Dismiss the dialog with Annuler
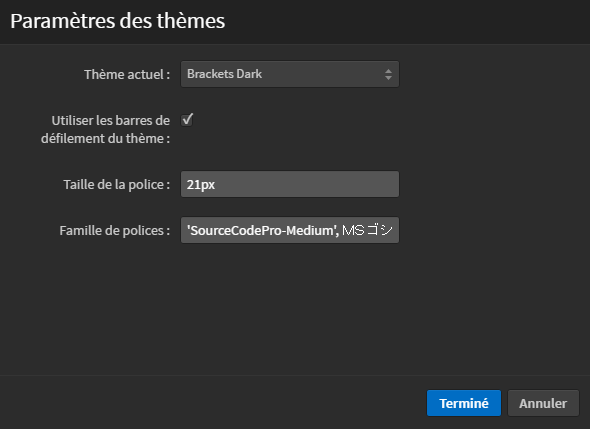Image resolution: width=590 pixels, height=429 pixels. pyautogui.click(x=543, y=403)
